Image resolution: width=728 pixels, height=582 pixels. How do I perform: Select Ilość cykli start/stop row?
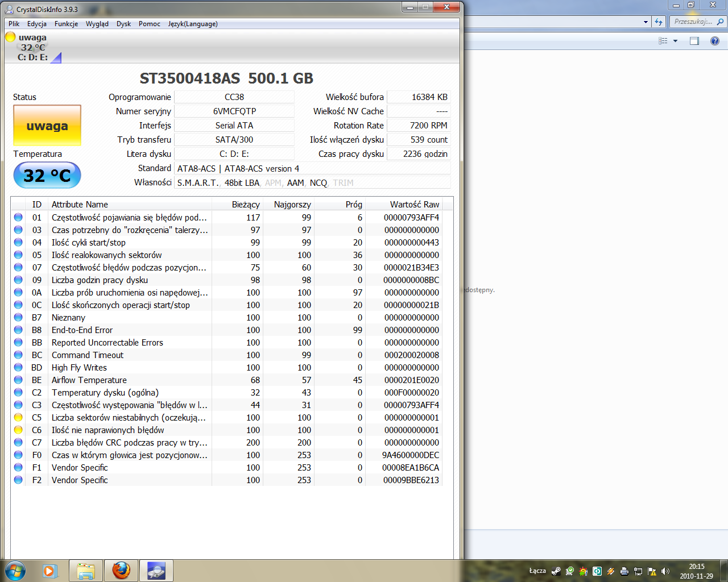227,242
